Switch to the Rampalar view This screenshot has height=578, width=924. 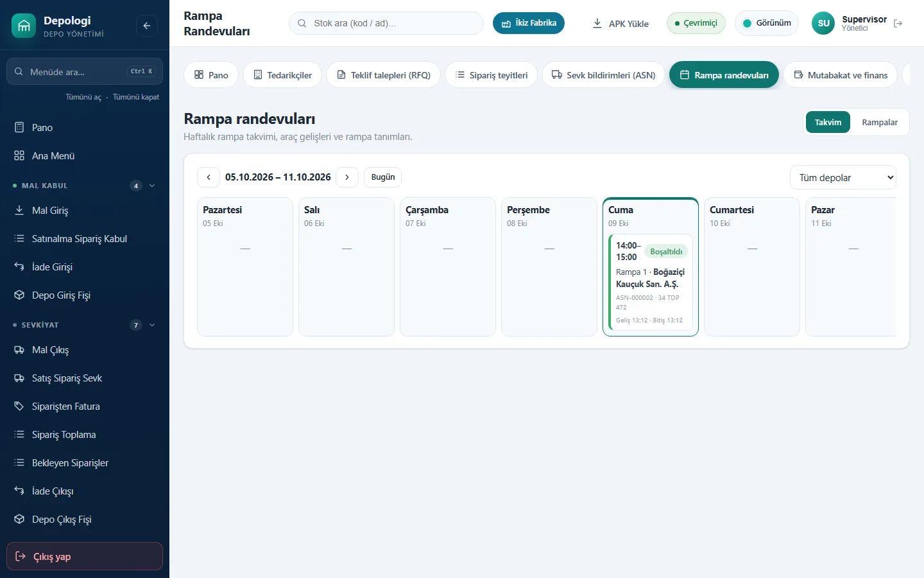click(x=880, y=122)
